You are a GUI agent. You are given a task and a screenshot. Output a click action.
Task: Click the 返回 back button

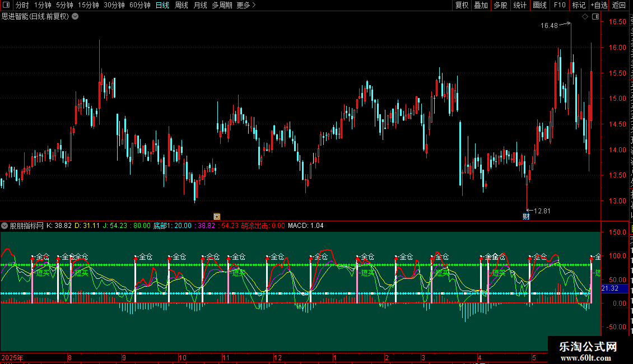click(x=618, y=5)
